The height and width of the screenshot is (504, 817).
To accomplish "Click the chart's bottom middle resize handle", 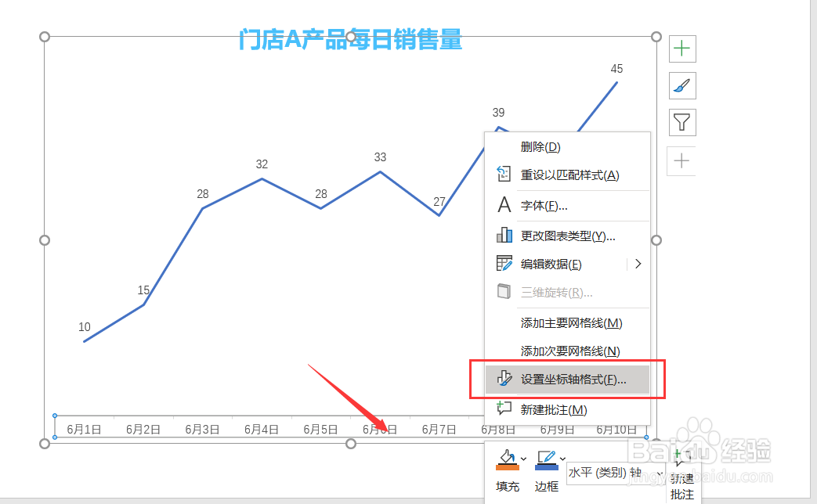I will [x=351, y=444].
